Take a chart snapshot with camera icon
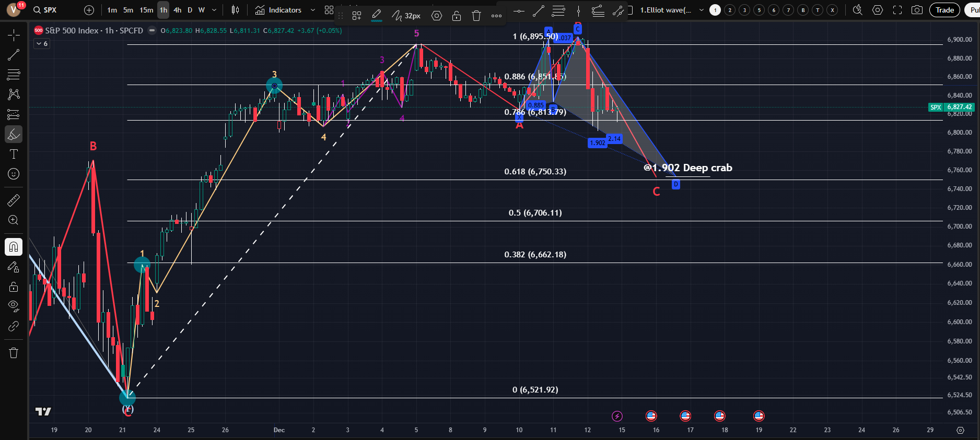The height and width of the screenshot is (440, 980). (916, 10)
